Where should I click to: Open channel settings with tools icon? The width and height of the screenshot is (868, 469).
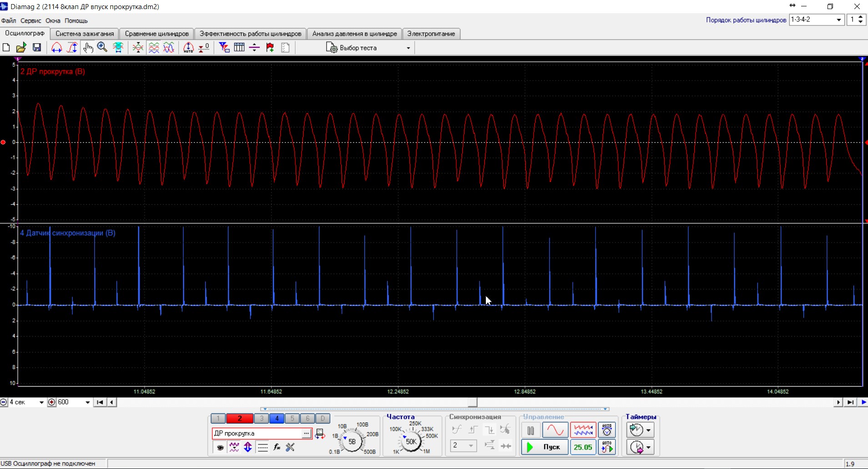coord(290,448)
